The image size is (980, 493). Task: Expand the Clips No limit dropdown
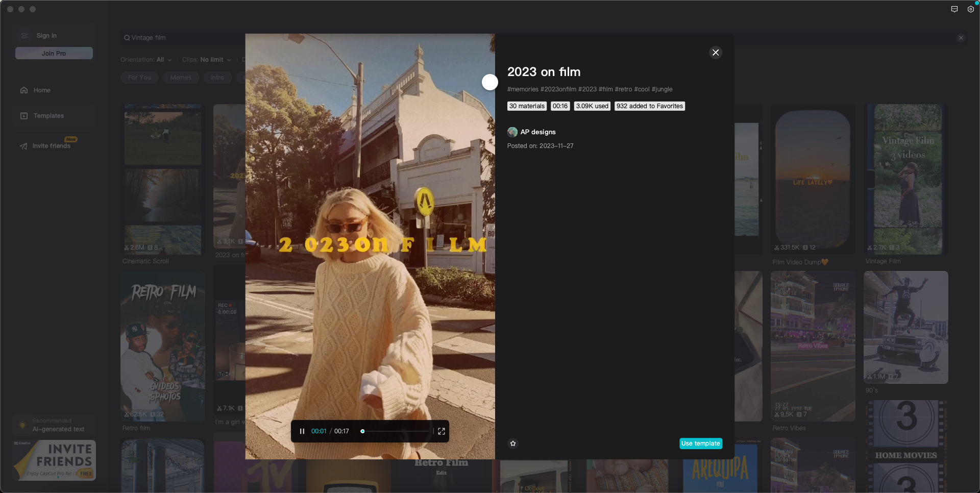(207, 60)
